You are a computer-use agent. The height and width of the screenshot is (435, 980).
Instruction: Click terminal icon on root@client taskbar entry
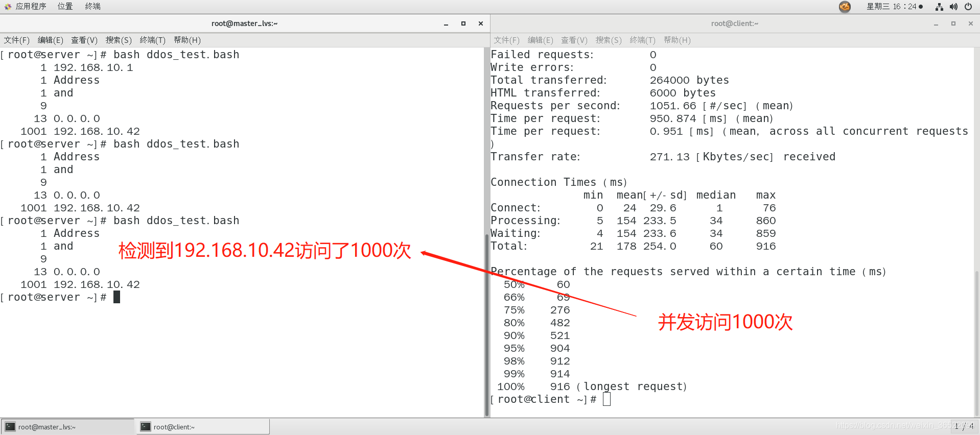pyautogui.click(x=146, y=427)
